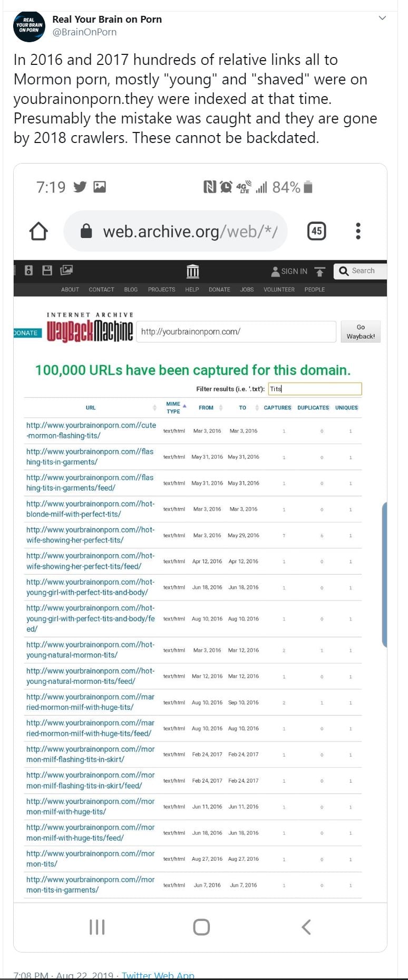Click the Filter results input field
The image size is (408, 980).
315,389
